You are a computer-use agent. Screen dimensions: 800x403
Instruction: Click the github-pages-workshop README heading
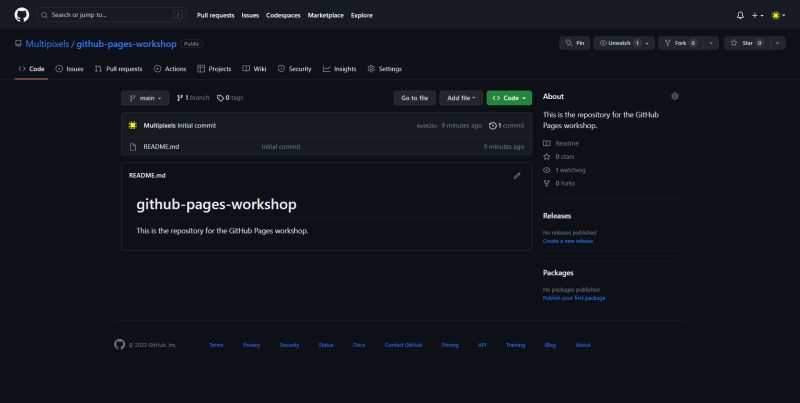[216, 205]
